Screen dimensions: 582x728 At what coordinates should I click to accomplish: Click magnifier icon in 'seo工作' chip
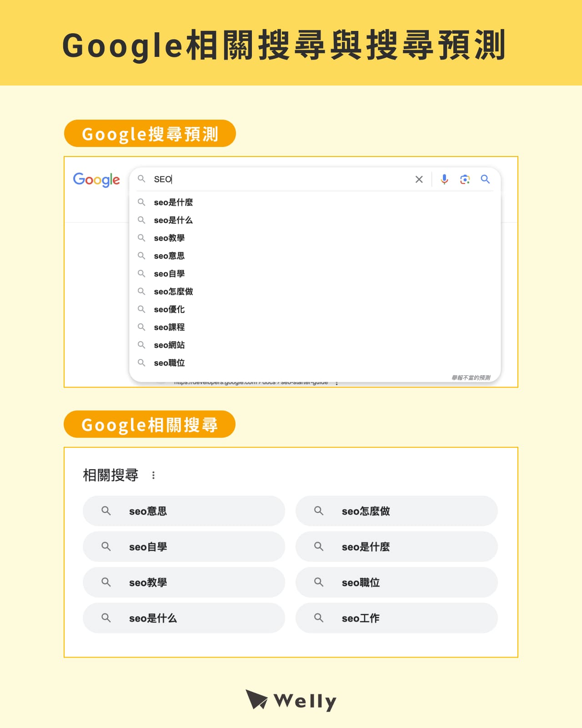tap(319, 617)
